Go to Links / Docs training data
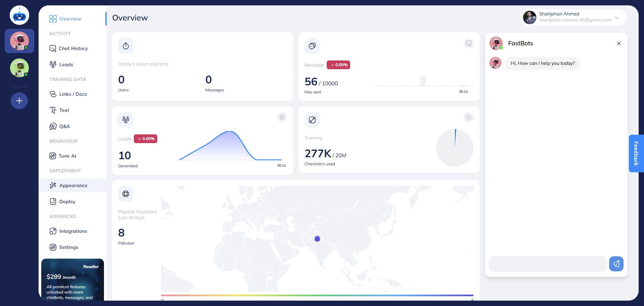 (x=73, y=94)
